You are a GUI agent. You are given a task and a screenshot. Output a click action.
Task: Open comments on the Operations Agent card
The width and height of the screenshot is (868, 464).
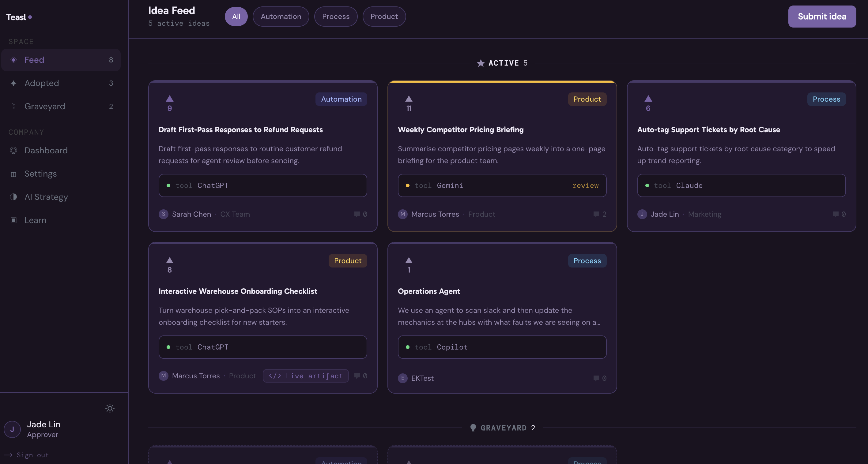(600, 378)
